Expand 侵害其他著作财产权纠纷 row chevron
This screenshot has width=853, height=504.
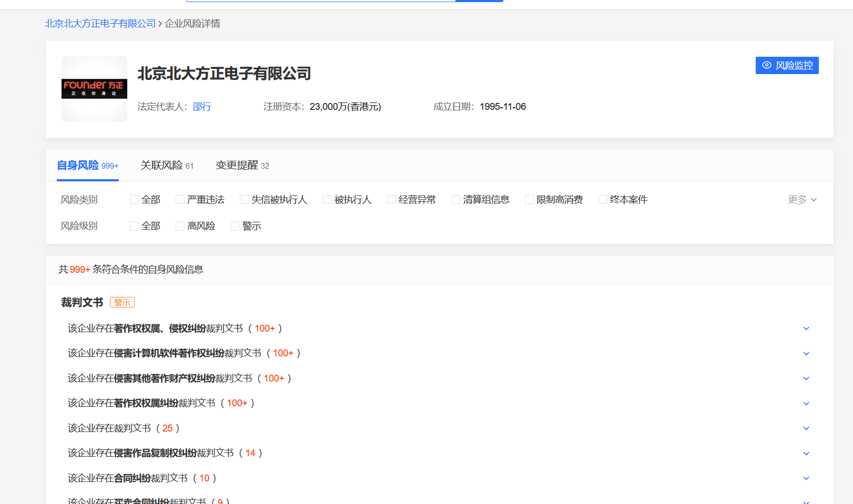[x=806, y=378]
